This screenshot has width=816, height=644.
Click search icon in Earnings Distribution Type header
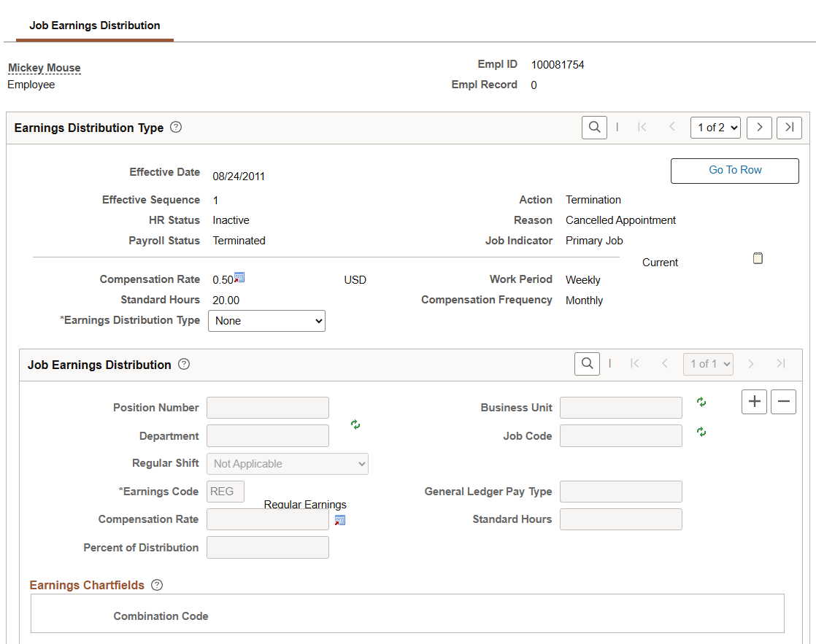point(594,128)
